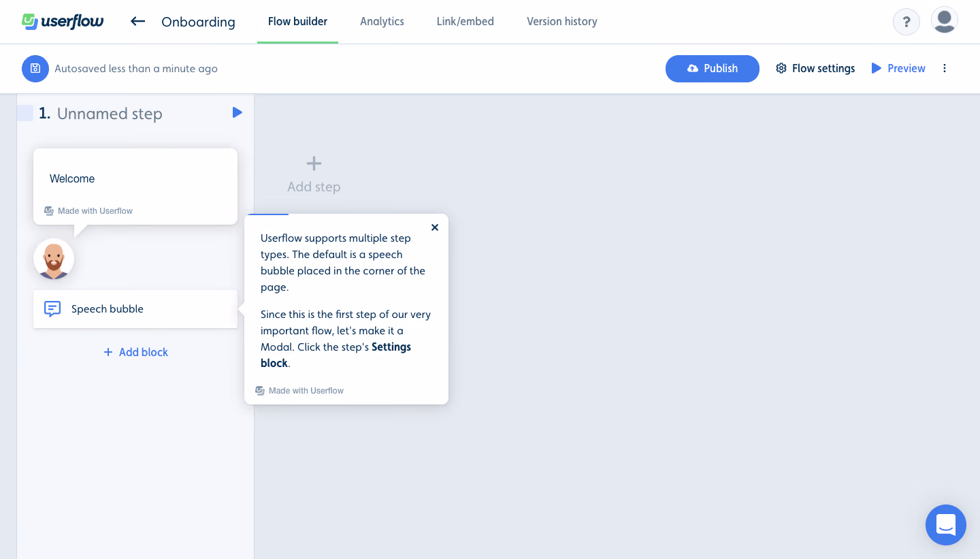The image size is (980, 559).
Task: Click Made with Userflow in the Welcome bubble
Action: (x=88, y=211)
